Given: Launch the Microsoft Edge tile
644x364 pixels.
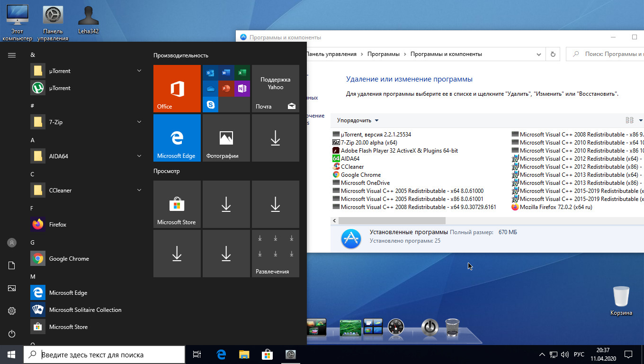Looking at the screenshot, I should tap(177, 138).
